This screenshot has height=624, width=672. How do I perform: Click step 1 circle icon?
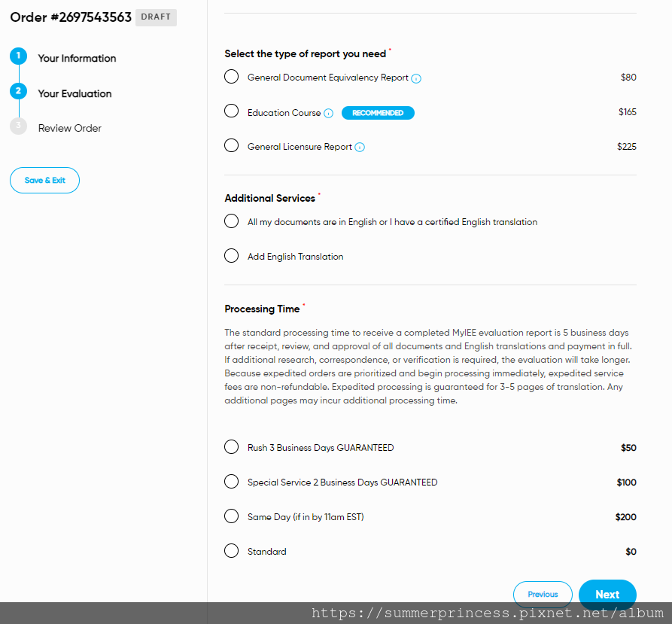pyautogui.click(x=18, y=56)
